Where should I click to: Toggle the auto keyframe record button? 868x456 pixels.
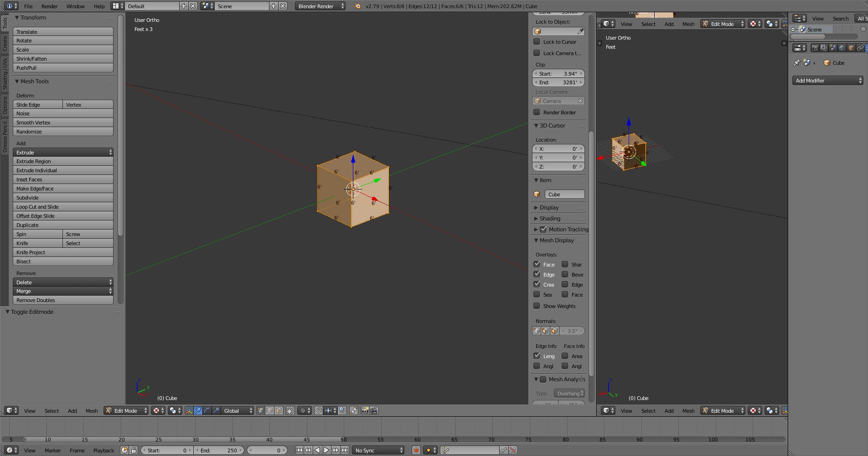[x=416, y=450]
